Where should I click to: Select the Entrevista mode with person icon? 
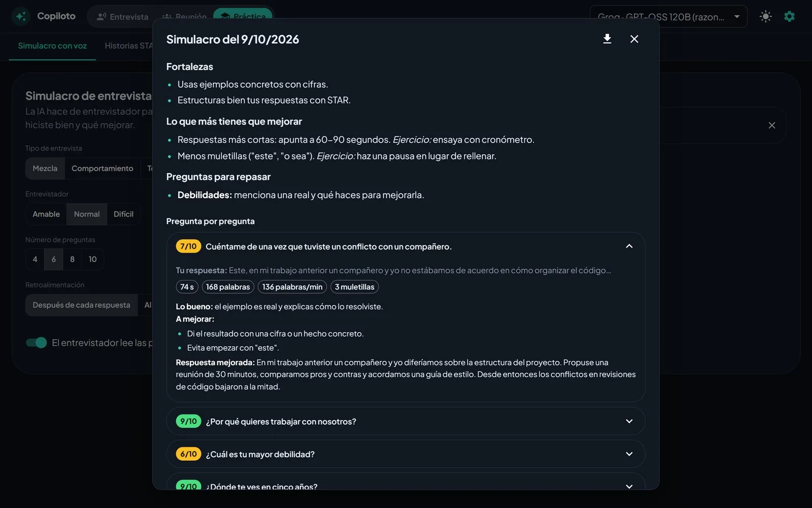coord(122,17)
